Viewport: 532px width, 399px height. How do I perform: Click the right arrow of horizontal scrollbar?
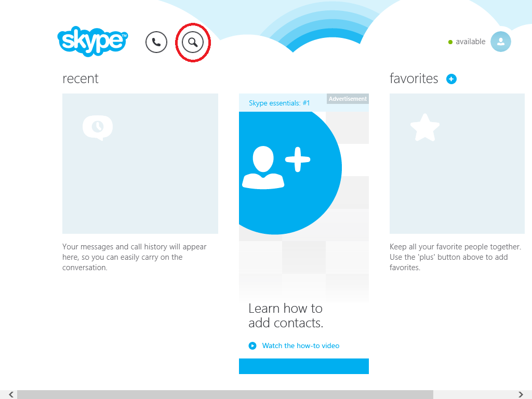(x=521, y=395)
